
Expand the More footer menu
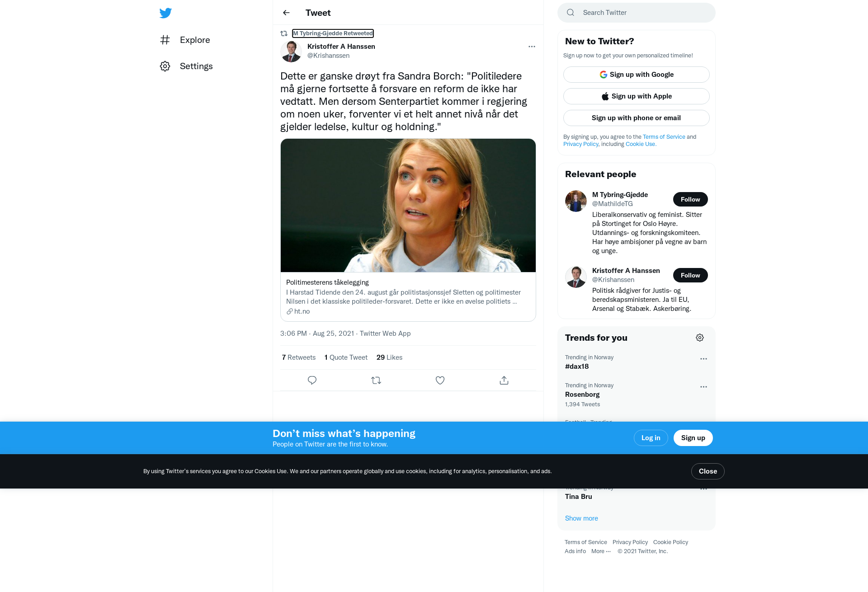tap(601, 551)
